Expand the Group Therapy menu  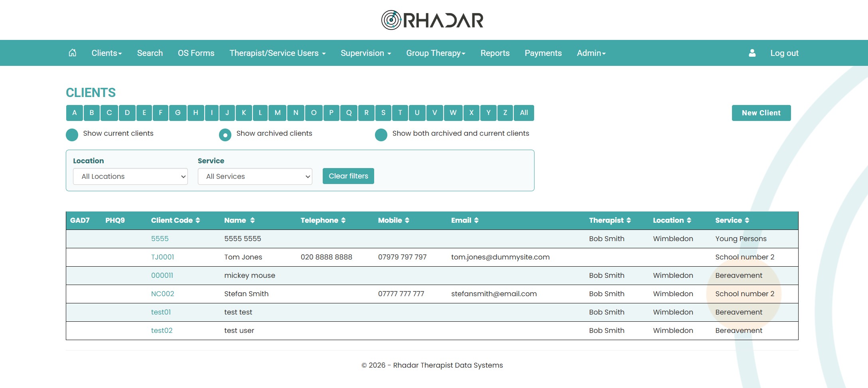(x=436, y=53)
